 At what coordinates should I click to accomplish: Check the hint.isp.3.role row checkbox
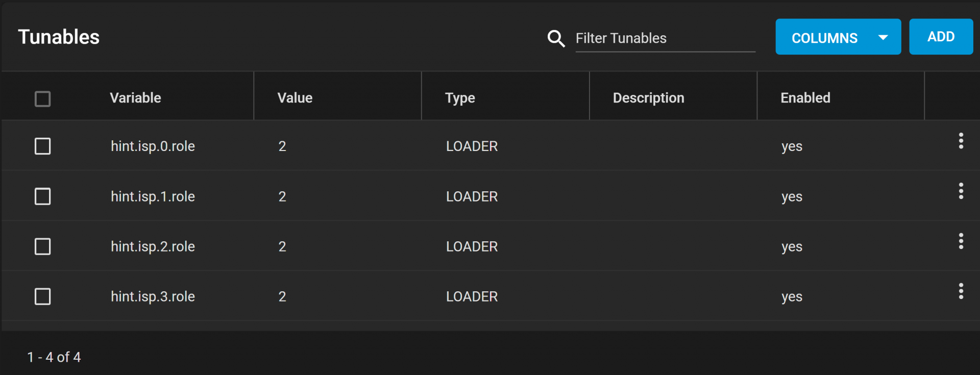pos(42,296)
